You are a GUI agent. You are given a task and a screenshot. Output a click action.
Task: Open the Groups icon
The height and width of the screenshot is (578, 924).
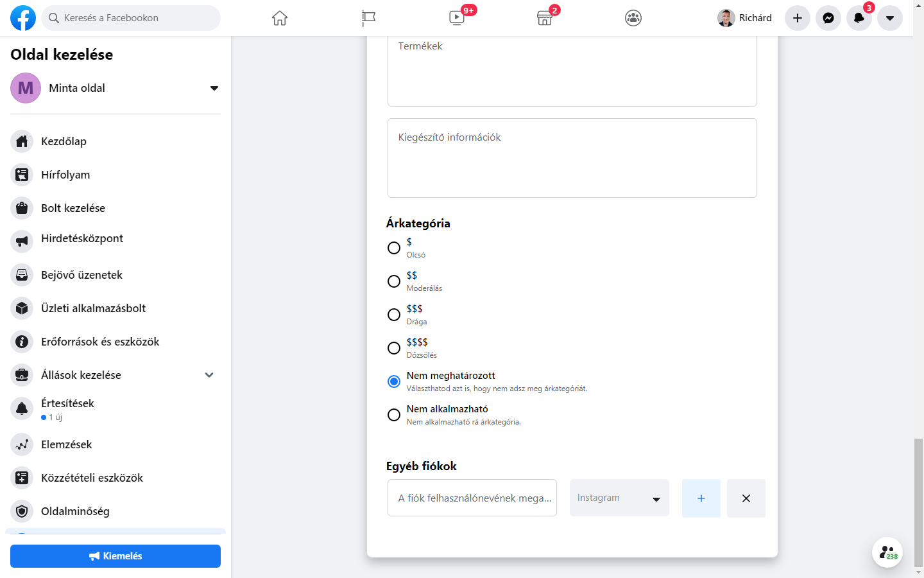(x=633, y=18)
